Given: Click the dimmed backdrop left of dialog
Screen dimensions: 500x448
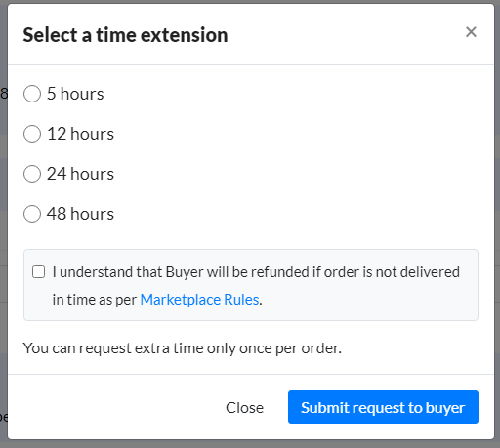Looking at the screenshot, I should pos(3,227).
